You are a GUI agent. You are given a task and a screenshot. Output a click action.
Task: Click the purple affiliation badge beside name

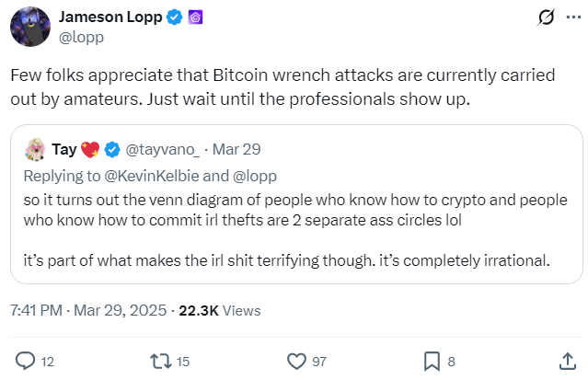pyautogui.click(x=195, y=17)
